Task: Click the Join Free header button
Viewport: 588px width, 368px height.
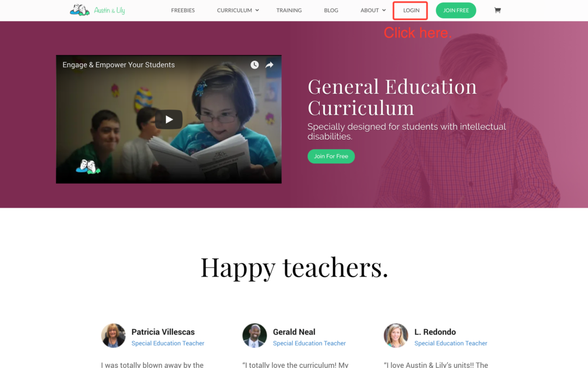Action: click(x=456, y=10)
